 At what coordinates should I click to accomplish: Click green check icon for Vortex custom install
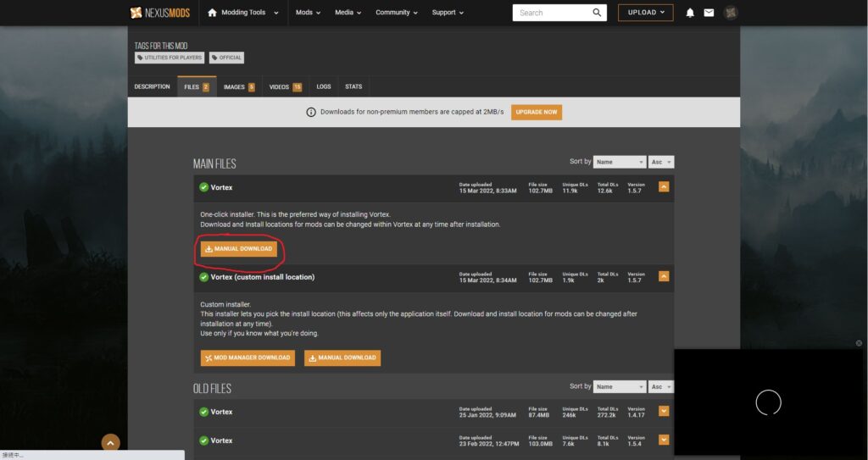(x=203, y=277)
